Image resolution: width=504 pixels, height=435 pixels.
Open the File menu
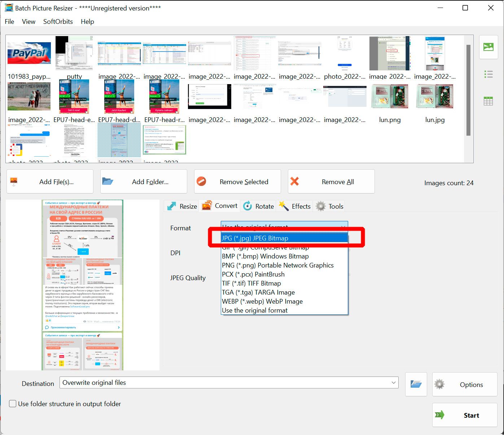pyautogui.click(x=9, y=22)
